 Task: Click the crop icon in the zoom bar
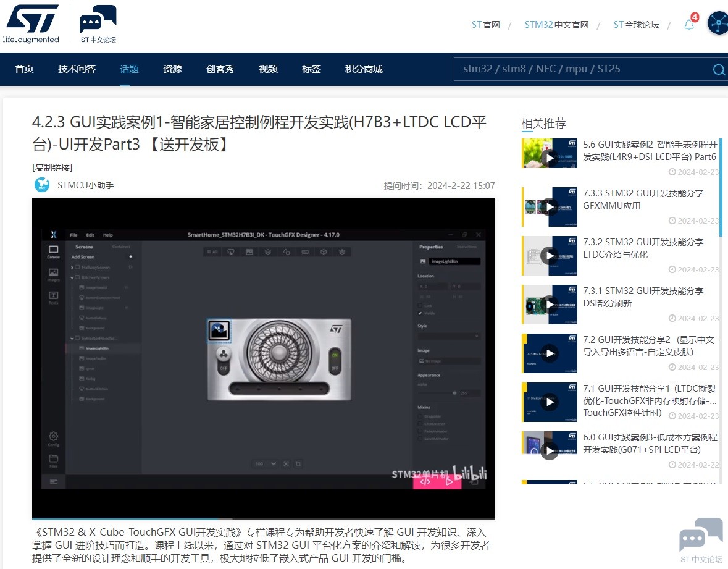click(x=298, y=463)
